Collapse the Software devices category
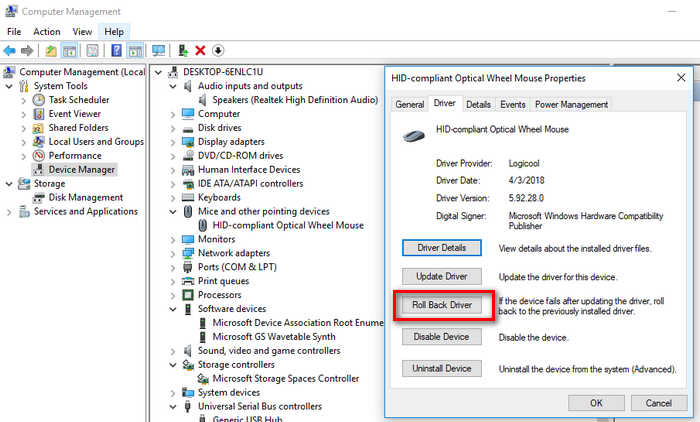Screen dimensions: 700x422 173,309
